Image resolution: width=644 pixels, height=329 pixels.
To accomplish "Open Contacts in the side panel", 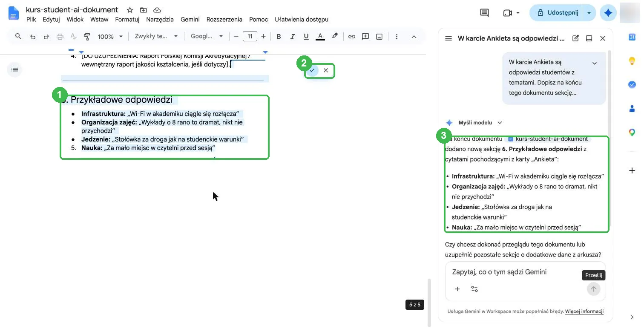I will (x=632, y=109).
